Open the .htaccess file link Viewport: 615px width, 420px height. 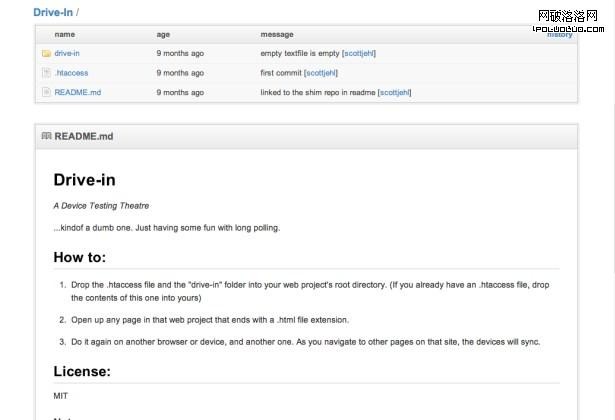[70, 72]
